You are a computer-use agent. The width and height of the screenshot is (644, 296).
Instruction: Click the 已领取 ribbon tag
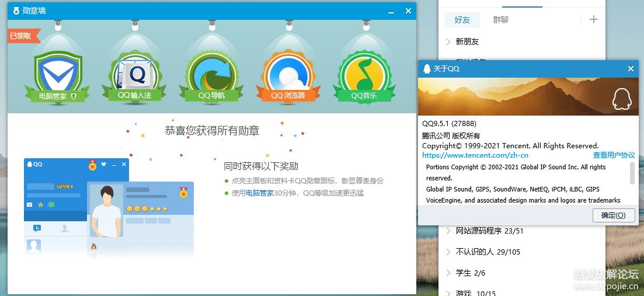(x=22, y=36)
